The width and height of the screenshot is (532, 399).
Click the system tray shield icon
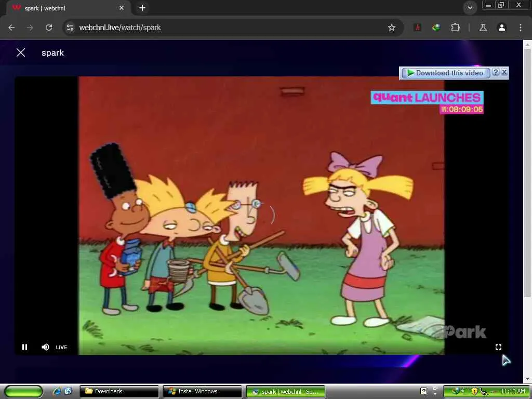click(x=474, y=392)
